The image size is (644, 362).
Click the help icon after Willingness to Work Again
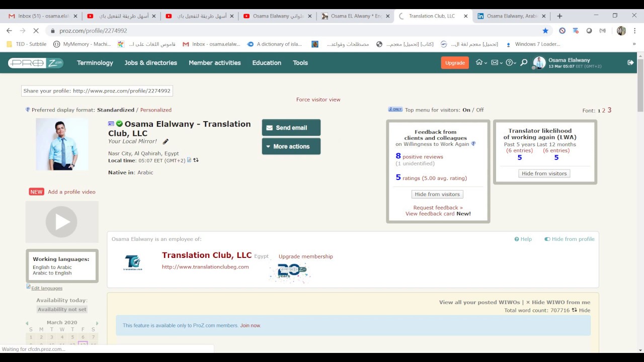pos(473,144)
